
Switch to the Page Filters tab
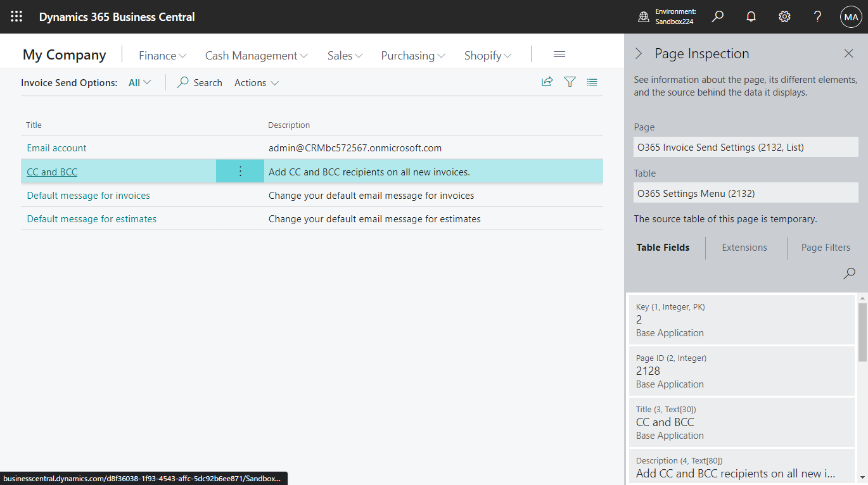(x=826, y=248)
